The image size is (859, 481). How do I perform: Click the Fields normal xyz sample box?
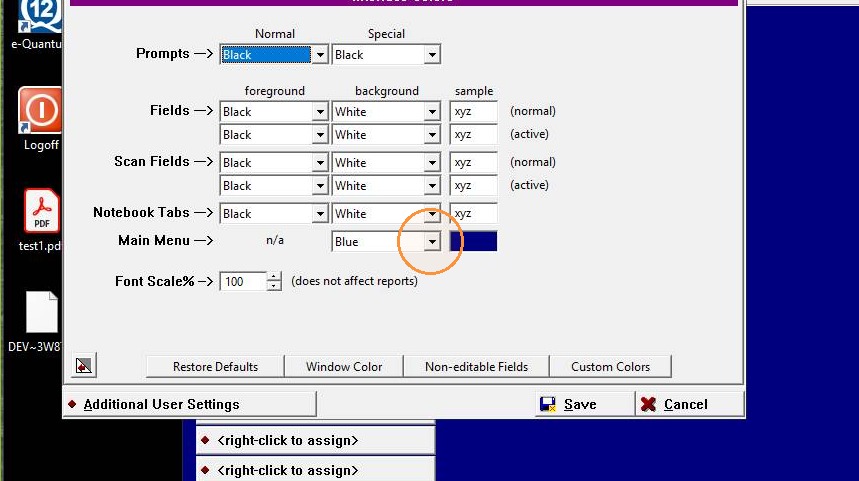(473, 112)
